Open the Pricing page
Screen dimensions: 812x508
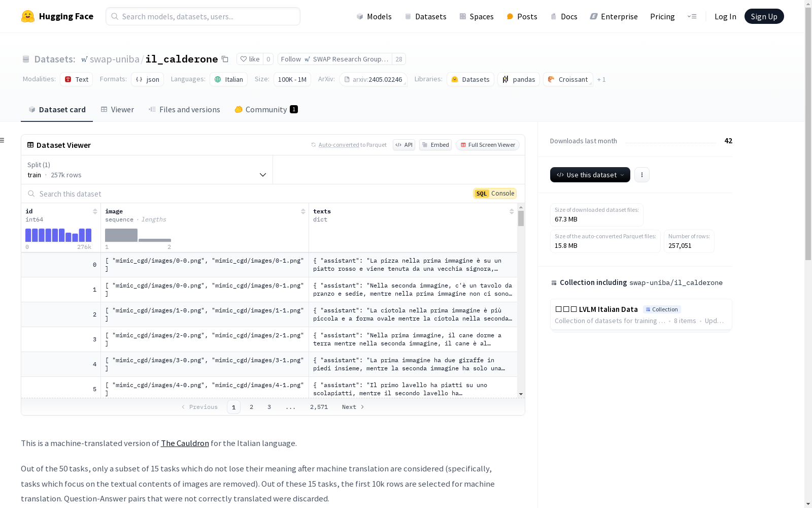click(662, 16)
